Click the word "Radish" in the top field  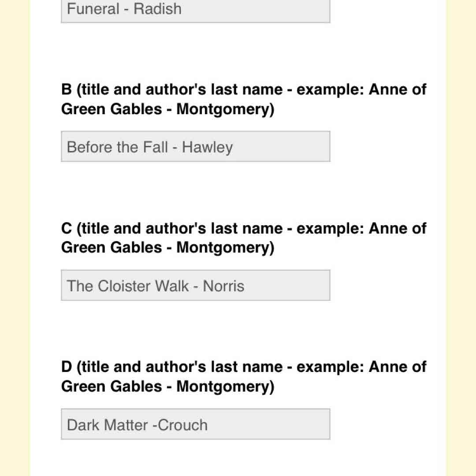click(157, 9)
